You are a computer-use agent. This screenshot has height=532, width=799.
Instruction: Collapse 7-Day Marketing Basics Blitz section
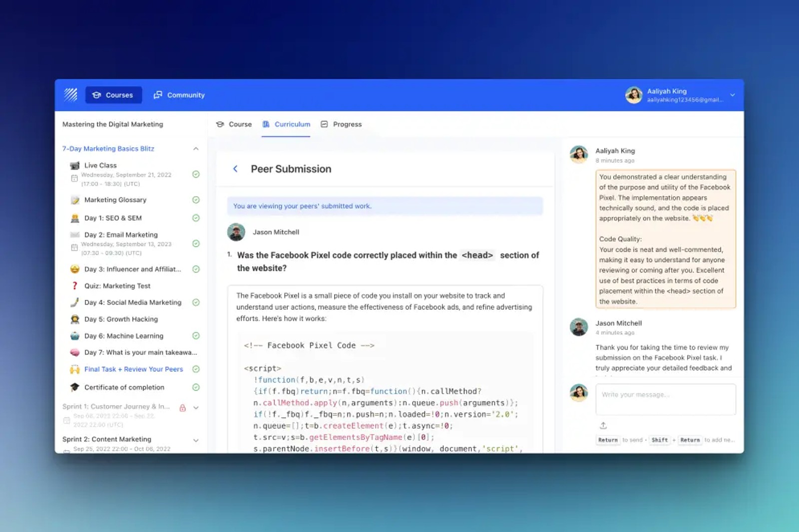tap(196, 149)
